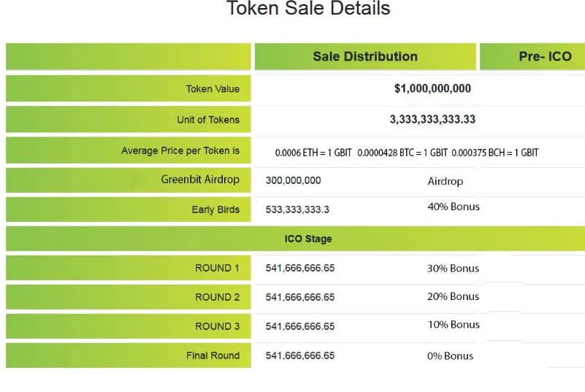Select the 40% Bonus cell
Image resolution: width=585 pixels, height=392 pixels.
tap(454, 207)
